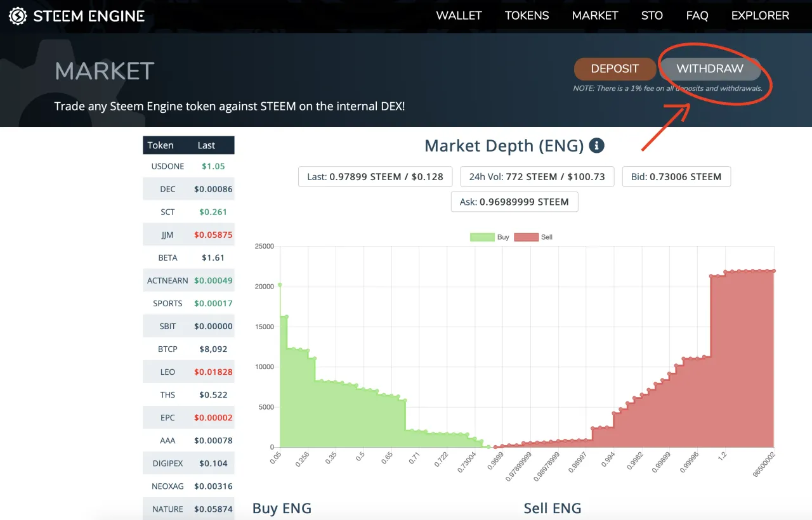Select the USDONE token row
Image resolution: width=812 pixels, height=520 pixels.
[x=188, y=166]
